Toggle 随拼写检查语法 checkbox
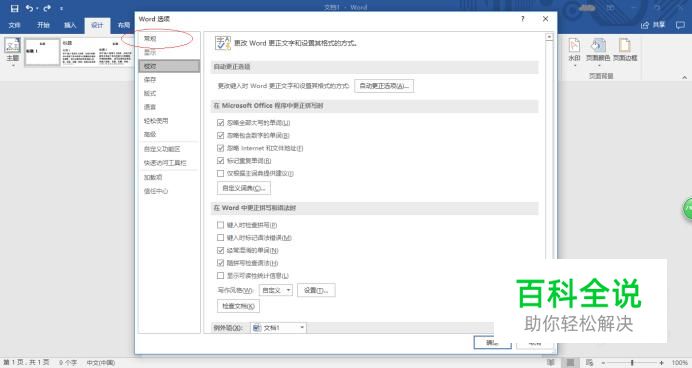The width and height of the screenshot is (692, 368). (x=221, y=263)
